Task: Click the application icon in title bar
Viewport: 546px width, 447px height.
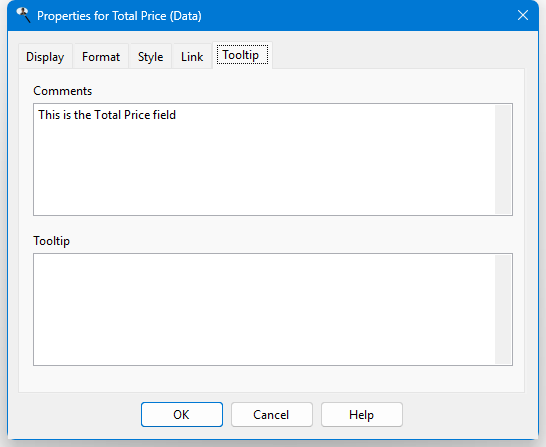Action: [x=23, y=15]
